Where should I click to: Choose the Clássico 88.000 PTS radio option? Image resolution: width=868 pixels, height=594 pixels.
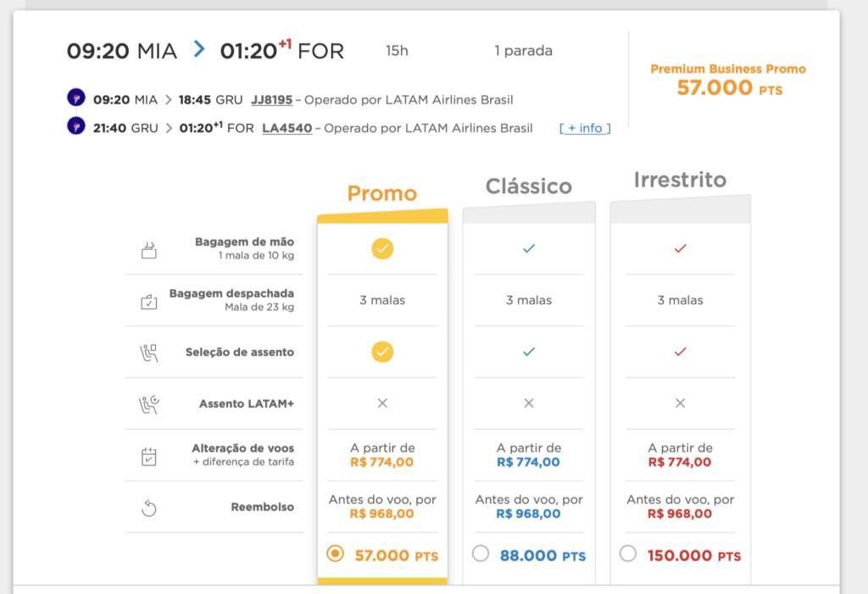pyautogui.click(x=481, y=553)
